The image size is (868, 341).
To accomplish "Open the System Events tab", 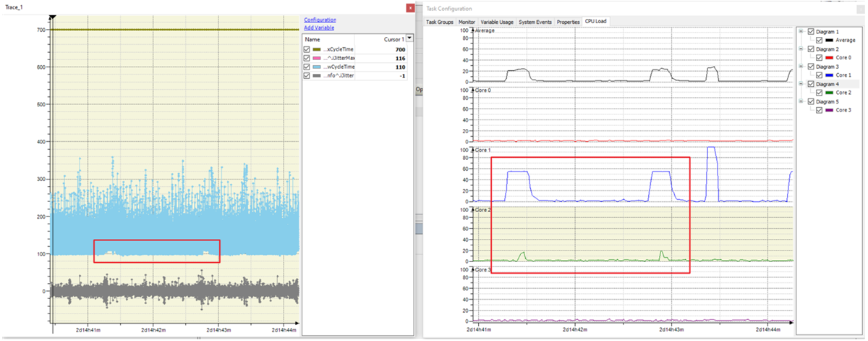I will 535,22.
